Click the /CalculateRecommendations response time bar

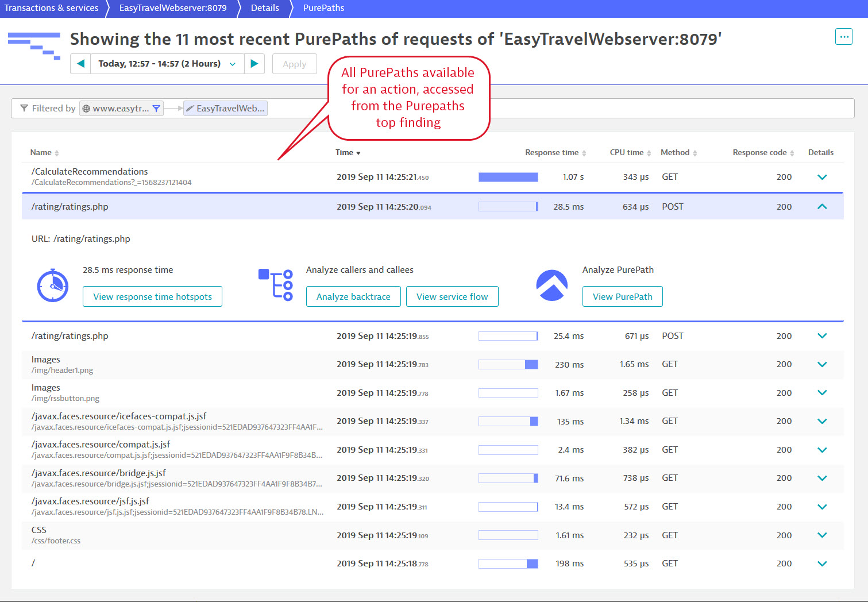pyautogui.click(x=508, y=177)
